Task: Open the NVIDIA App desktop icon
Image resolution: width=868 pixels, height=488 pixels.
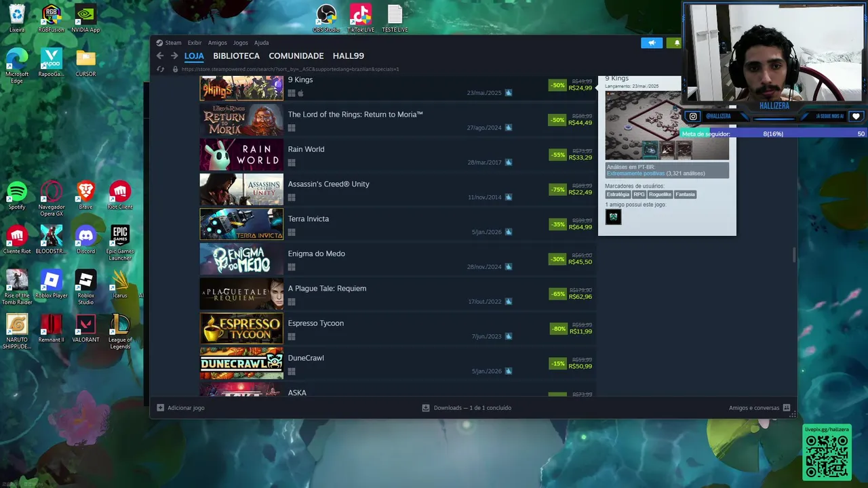Action: point(85,18)
